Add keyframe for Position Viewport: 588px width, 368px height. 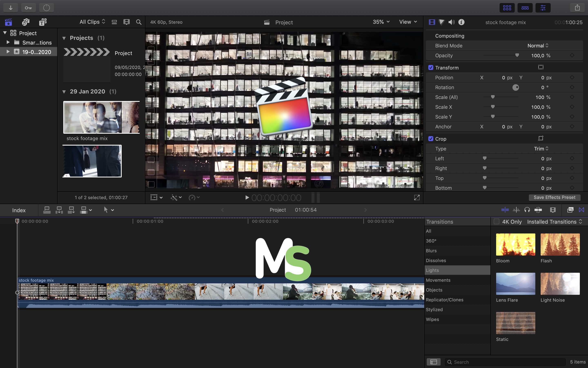pyautogui.click(x=572, y=77)
